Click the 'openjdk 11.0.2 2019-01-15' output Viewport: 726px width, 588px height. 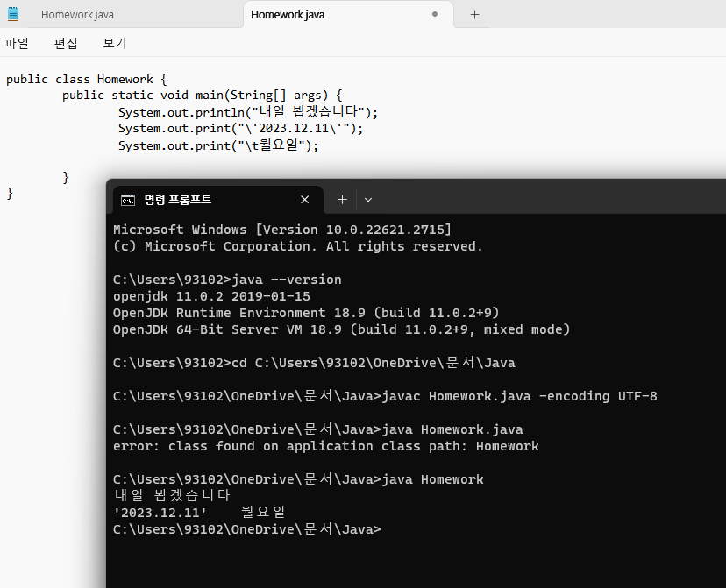click(x=211, y=296)
